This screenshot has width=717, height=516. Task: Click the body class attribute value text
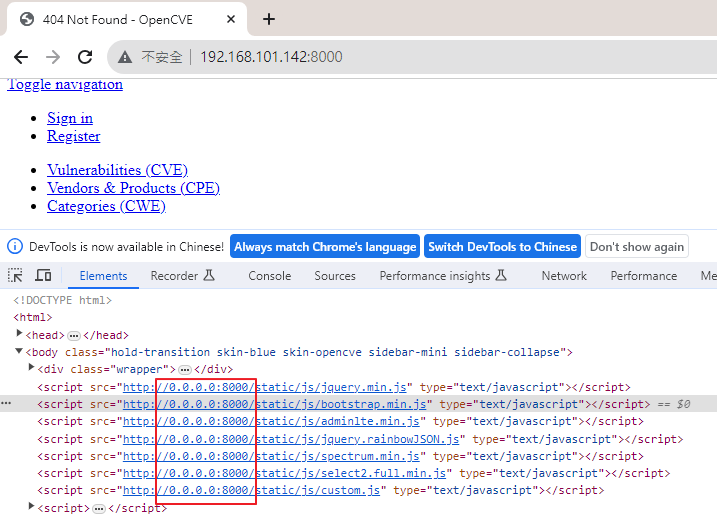pos(336,353)
